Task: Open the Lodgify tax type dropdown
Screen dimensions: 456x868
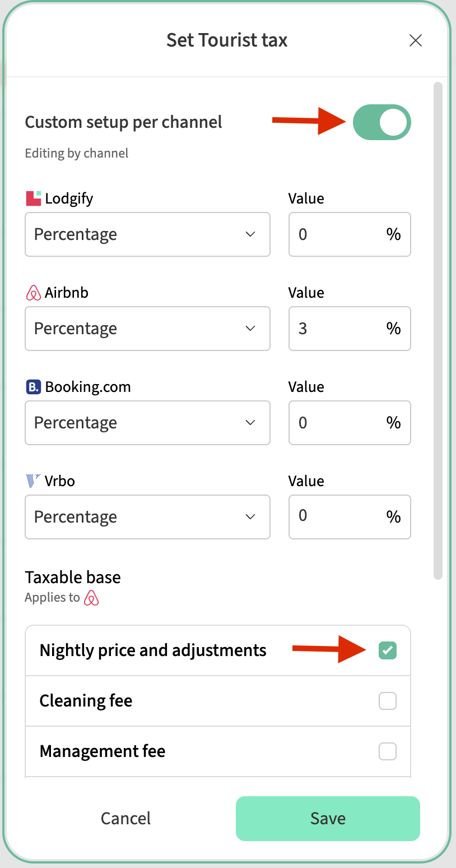Action: point(147,234)
